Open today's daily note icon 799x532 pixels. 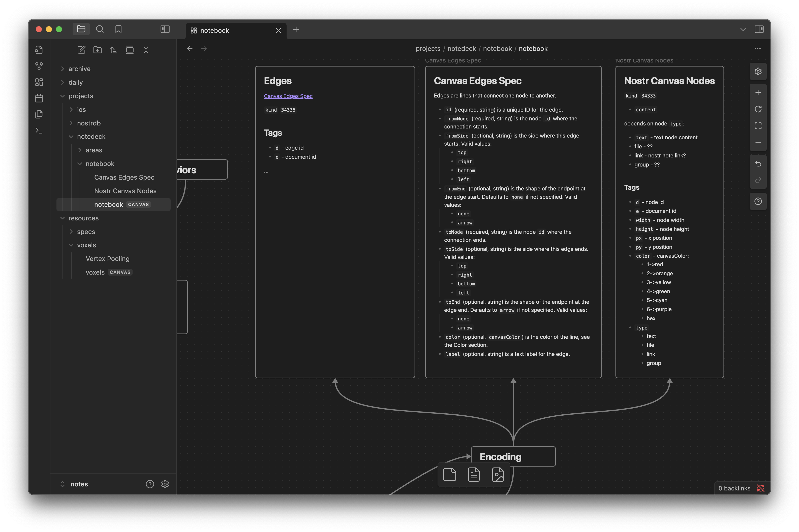[x=39, y=98]
